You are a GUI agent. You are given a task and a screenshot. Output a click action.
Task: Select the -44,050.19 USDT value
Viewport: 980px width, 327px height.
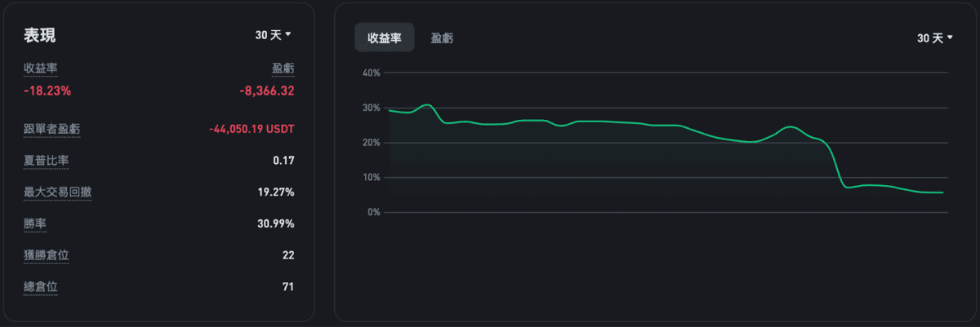pyautogui.click(x=252, y=129)
